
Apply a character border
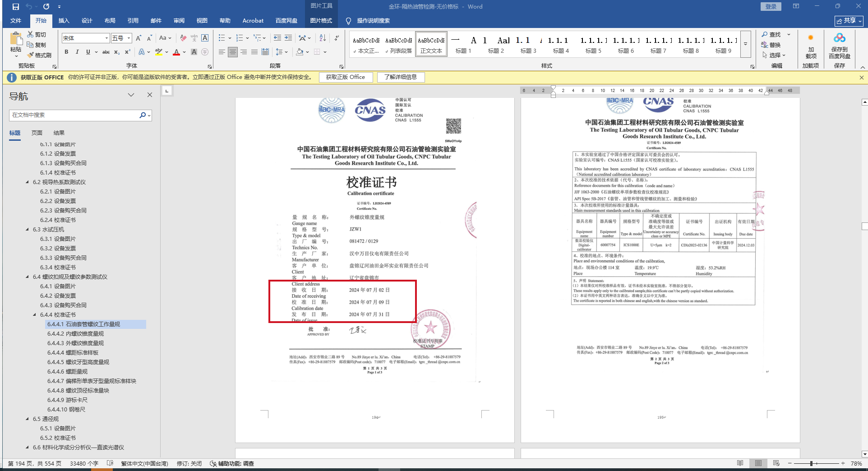[205, 38]
